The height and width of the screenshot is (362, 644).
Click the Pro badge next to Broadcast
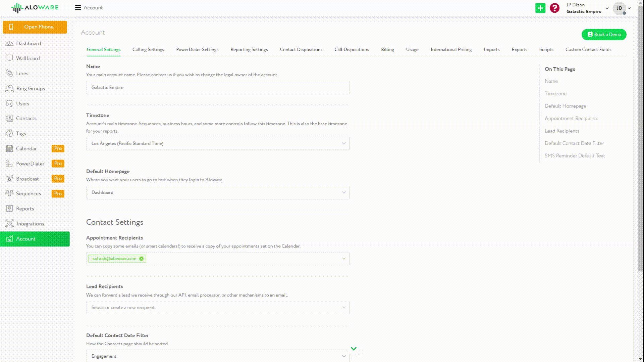pos(58,179)
